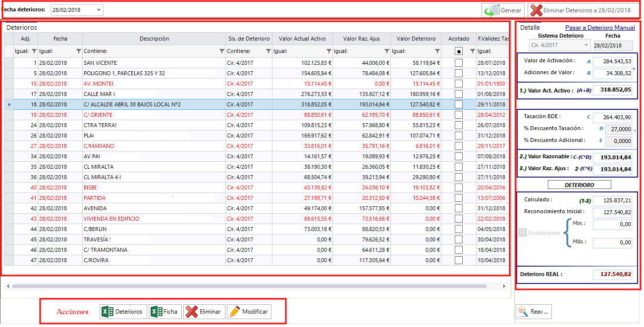Image resolution: width=644 pixels, height=327 pixels.
Task: Export Deterioros to Excel
Action: tap(123, 312)
